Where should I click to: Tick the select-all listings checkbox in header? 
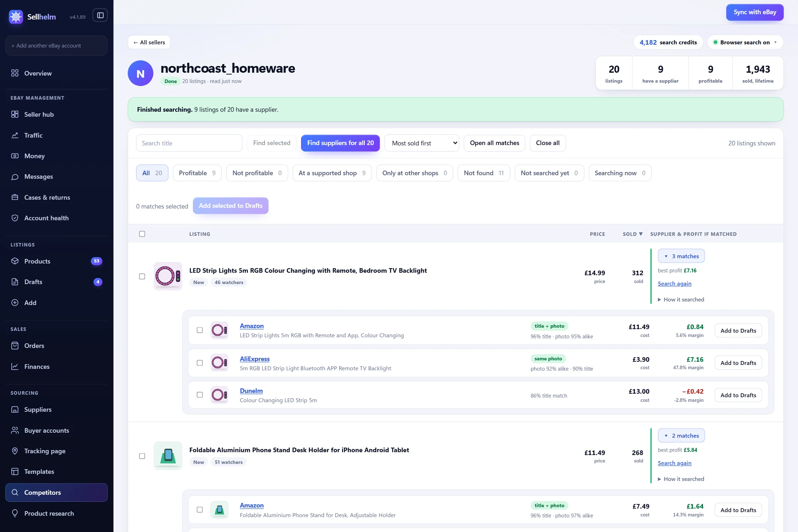coord(142,234)
